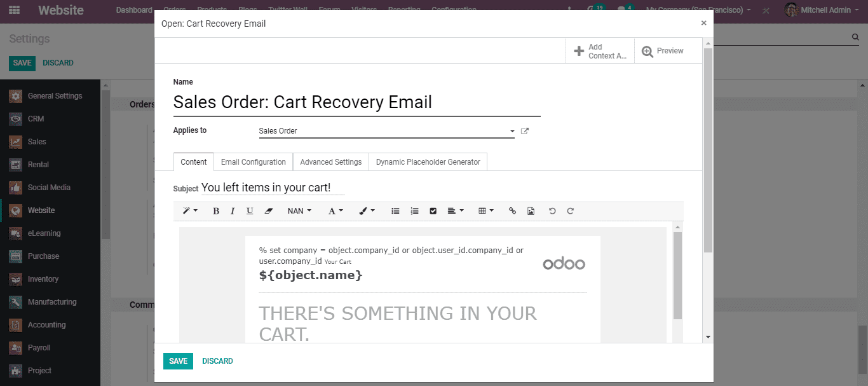Click the Website app title
This screenshot has width=868, height=386.
[x=60, y=10]
